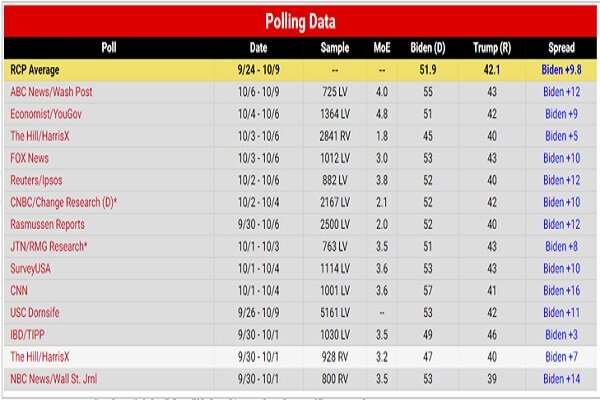
Task: Open the CNN poll link
Action: (x=19, y=291)
